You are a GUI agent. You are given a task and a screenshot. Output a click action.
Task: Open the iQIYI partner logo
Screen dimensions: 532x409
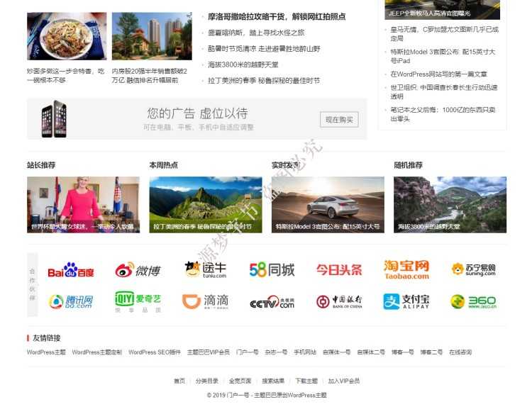138,301
